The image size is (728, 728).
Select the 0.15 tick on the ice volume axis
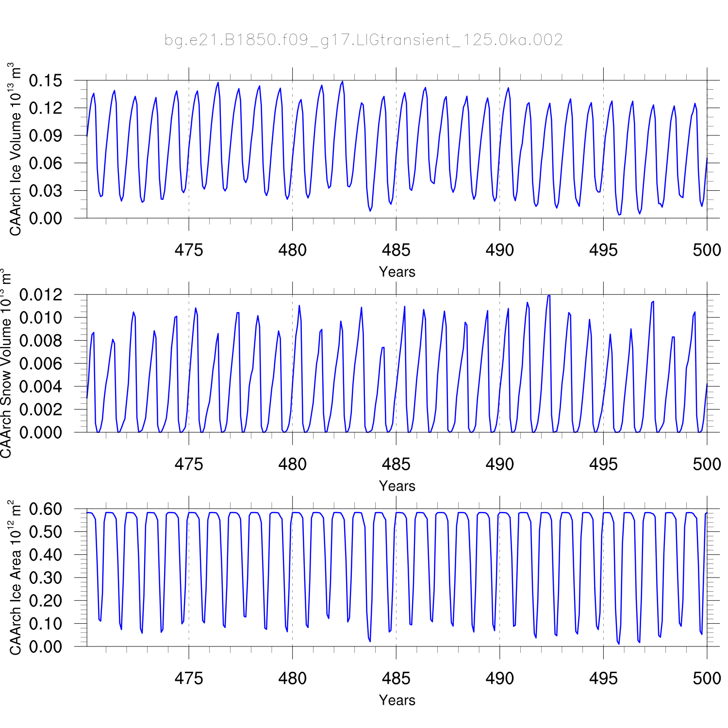[x=46, y=81]
